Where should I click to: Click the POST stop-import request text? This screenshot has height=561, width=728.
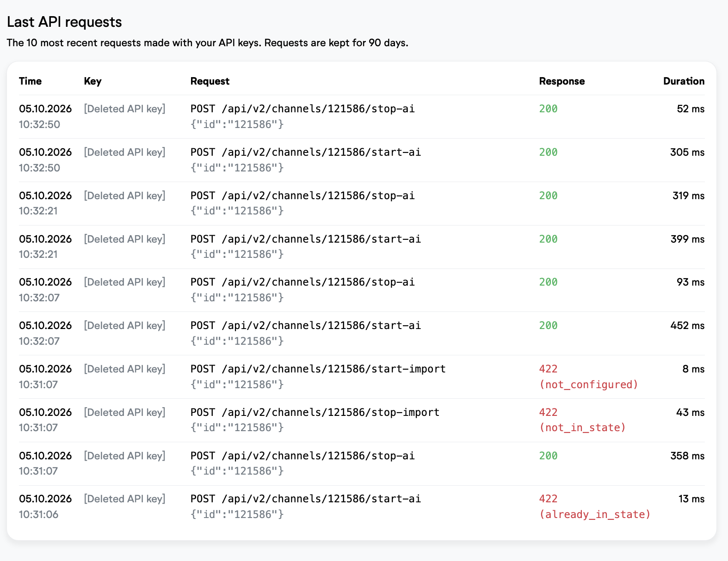coord(315,413)
